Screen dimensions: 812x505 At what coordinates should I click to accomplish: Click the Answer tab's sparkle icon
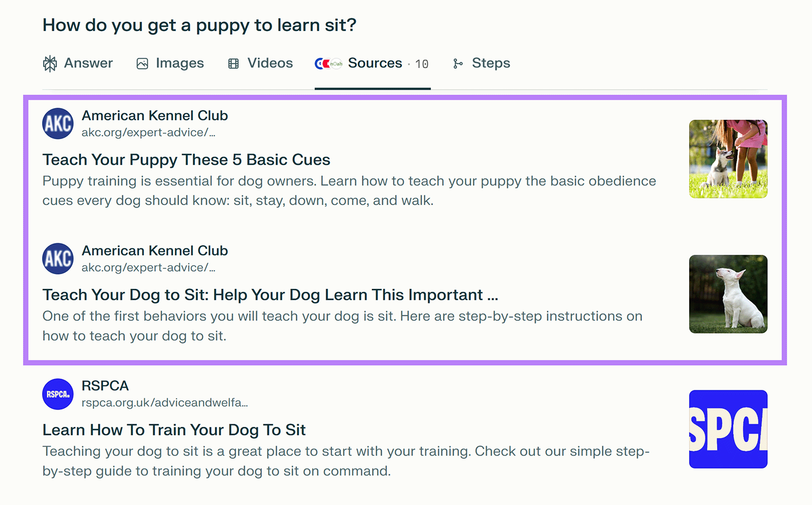(x=50, y=63)
